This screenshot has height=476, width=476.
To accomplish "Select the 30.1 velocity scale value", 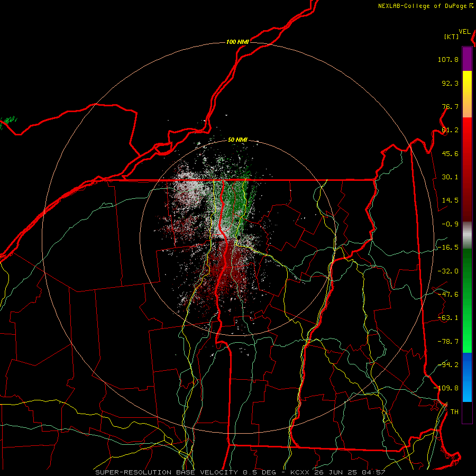I will tap(450, 177).
